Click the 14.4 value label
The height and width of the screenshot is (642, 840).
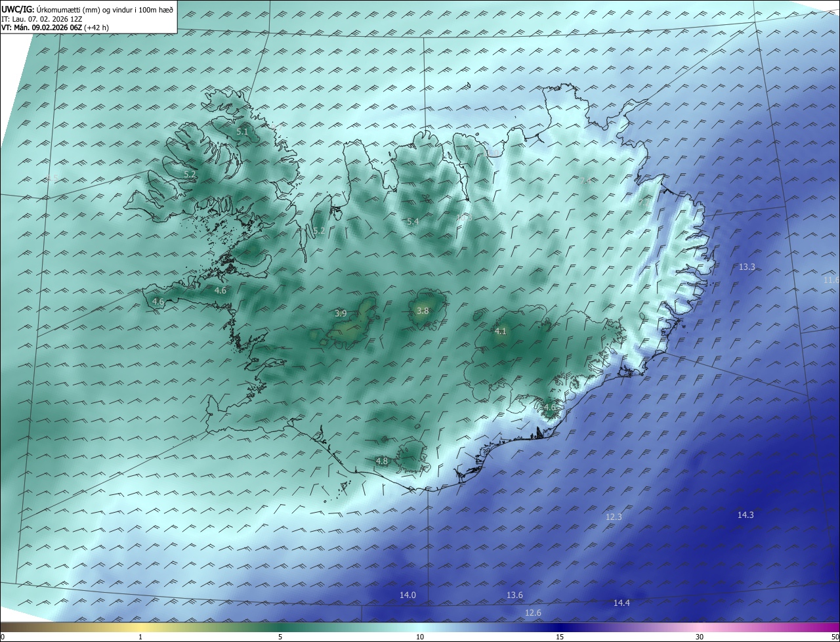[621, 603]
